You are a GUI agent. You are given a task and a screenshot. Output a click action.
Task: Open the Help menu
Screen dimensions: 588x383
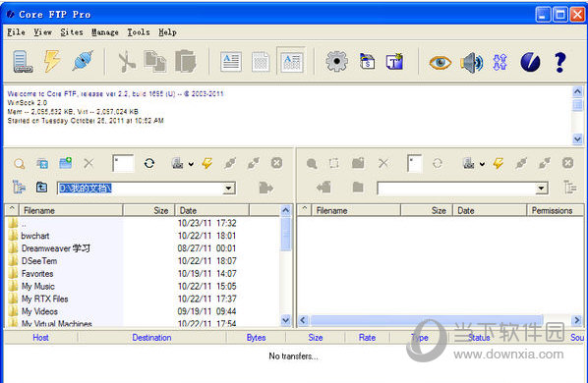[x=167, y=32]
